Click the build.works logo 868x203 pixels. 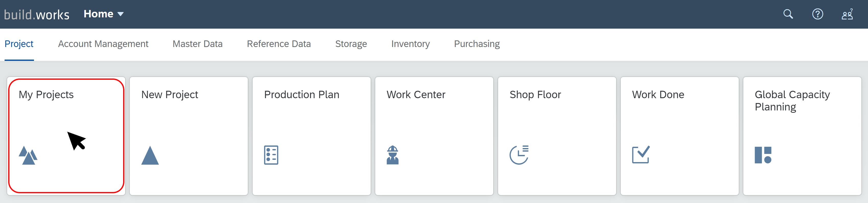point(36,15)
